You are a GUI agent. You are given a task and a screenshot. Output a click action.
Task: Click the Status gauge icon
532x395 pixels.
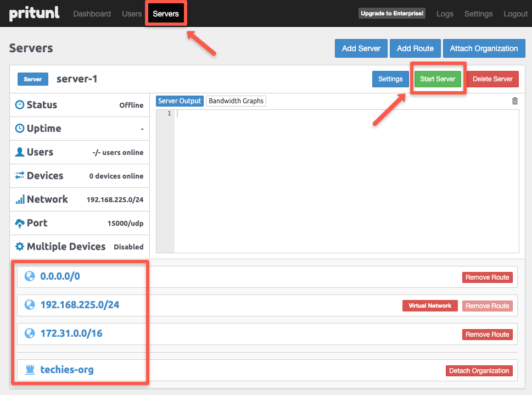pos(20,104)
